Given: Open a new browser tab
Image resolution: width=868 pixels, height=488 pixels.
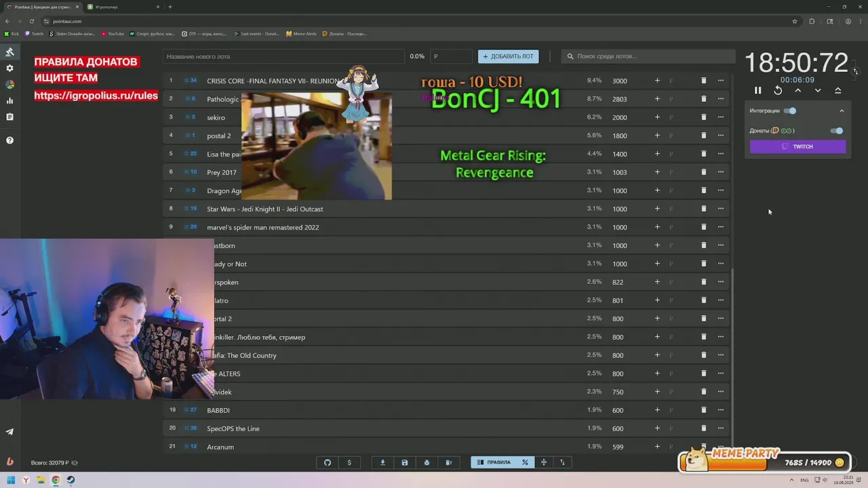Looking at the screenshot, I should (x=170, y=7).
